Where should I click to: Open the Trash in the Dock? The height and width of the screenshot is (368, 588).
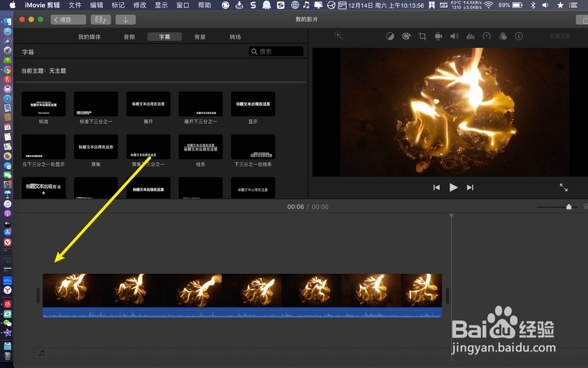tap(8, 356)
